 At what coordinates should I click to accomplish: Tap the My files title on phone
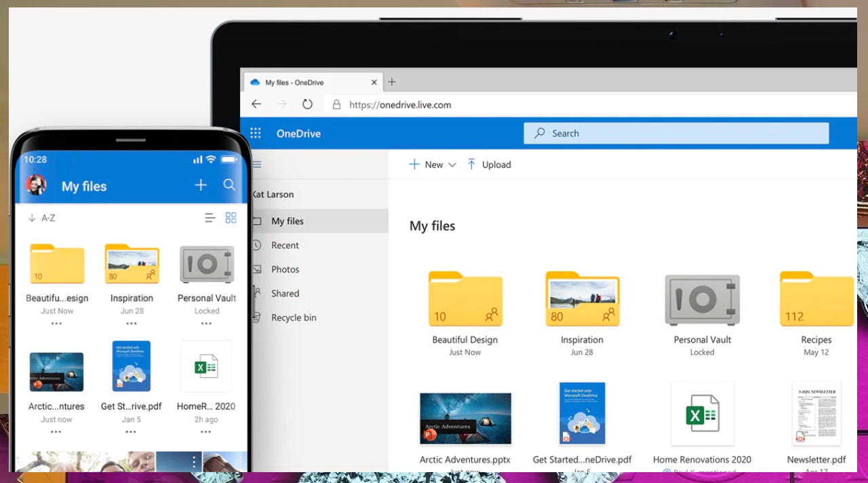[84, 187]
